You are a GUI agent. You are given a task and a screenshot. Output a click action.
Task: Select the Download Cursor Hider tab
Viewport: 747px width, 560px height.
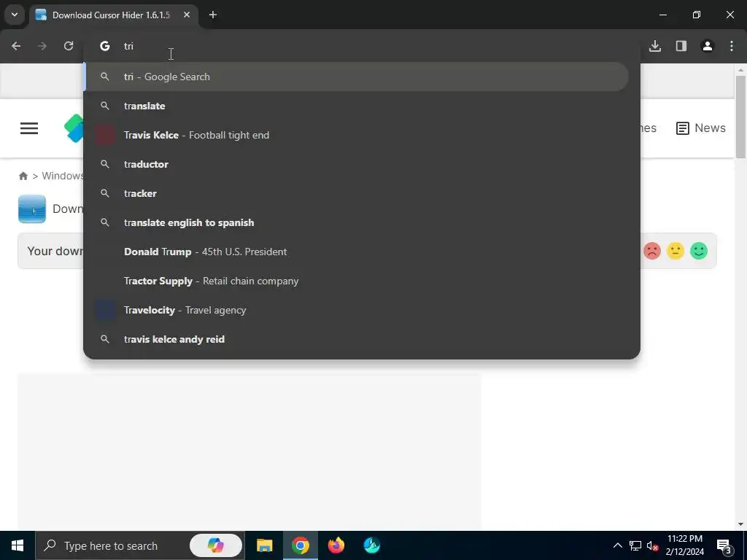coord(115,15)
